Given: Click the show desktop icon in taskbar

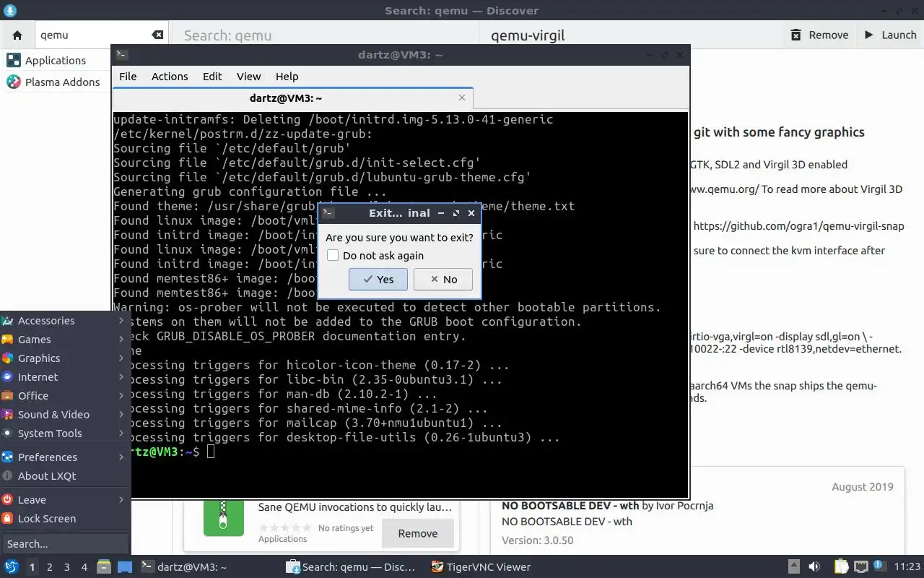Looking at the screenshot, I should tap(124, 567).
